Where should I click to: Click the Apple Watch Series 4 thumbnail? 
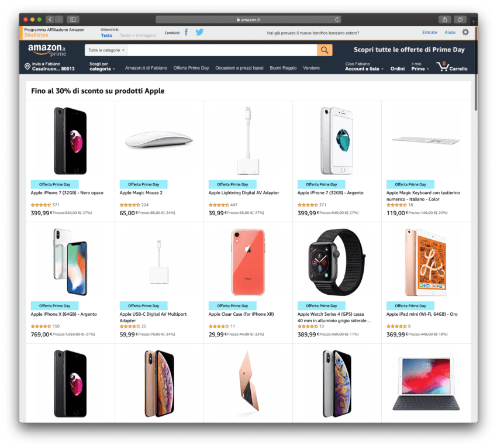pos(337,262)
